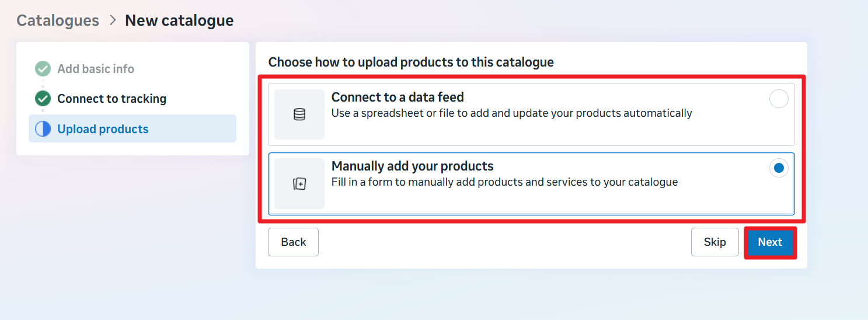Viewport: 868px width, 320px height.
Task: Go back using the Back button
Action: click(x=293, y=242)
